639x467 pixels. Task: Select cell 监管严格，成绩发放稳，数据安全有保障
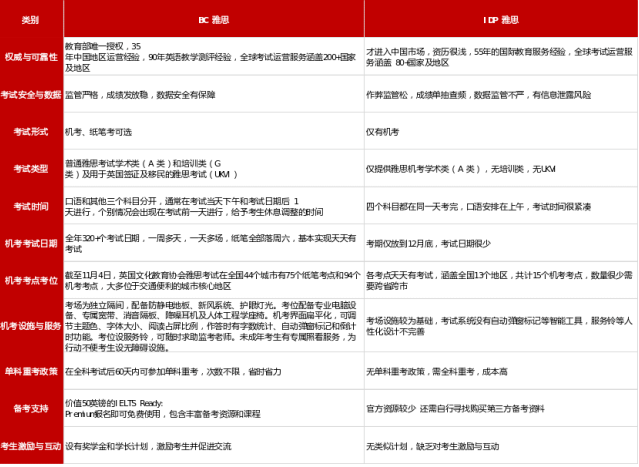click(x=214, y=94)
